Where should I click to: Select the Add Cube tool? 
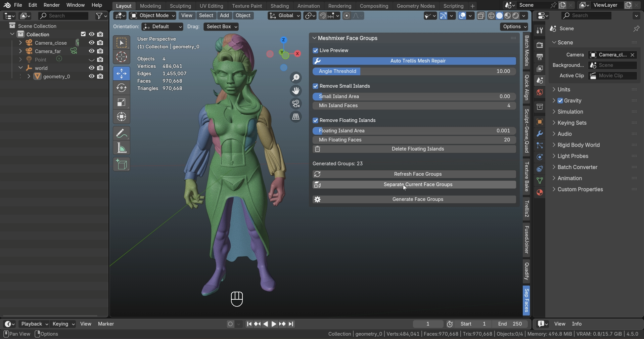(x=122, y=164)
